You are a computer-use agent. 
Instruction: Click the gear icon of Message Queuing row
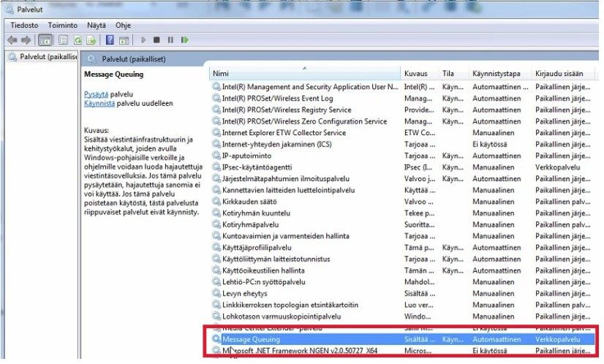[x=216, y=339]
